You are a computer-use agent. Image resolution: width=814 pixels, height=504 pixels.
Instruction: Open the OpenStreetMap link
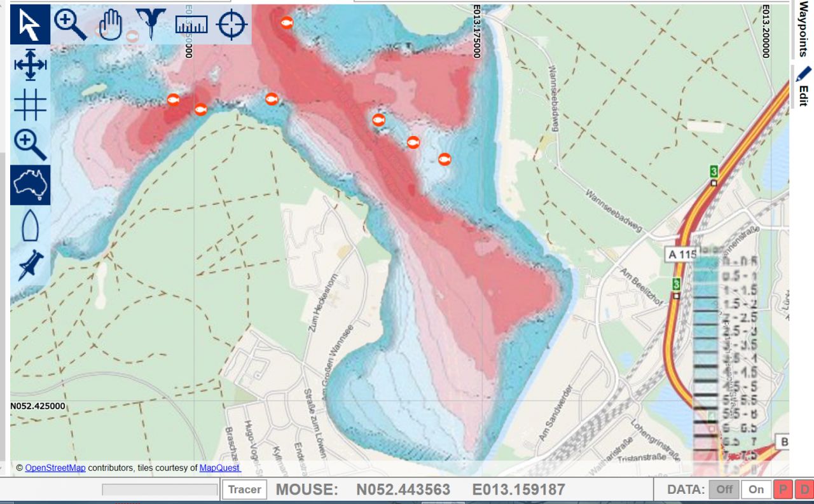click(55, 468)
